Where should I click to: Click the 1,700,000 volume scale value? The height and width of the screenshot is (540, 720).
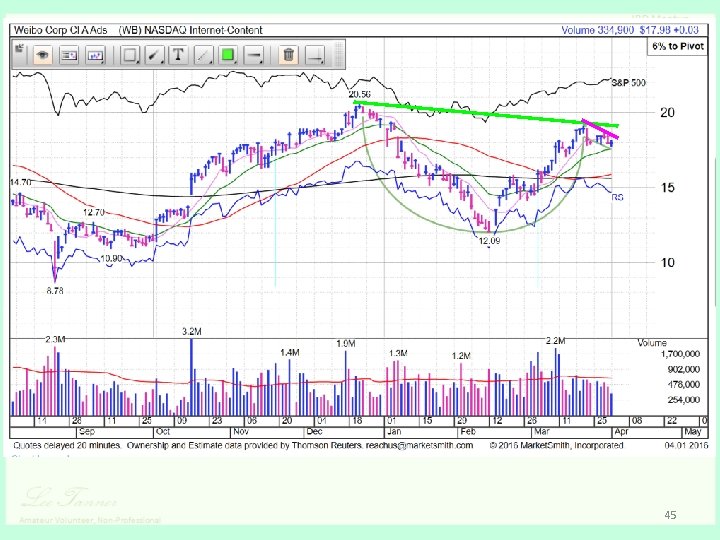680,354
